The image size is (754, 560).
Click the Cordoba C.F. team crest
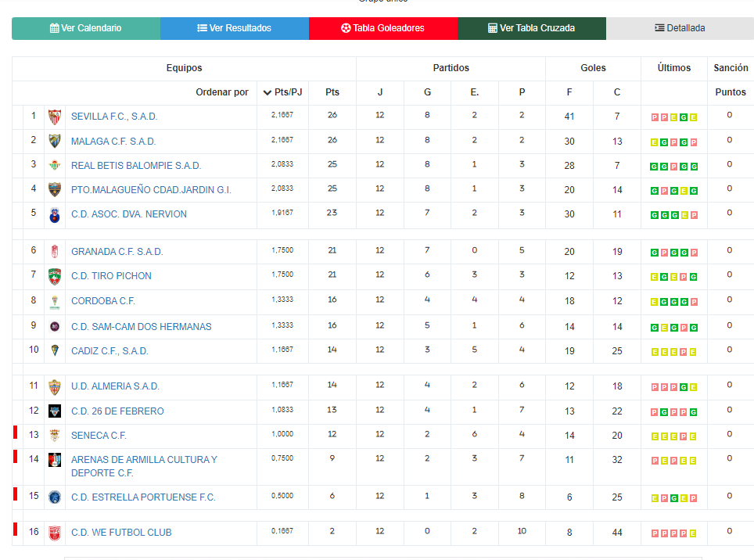(55, 302)
